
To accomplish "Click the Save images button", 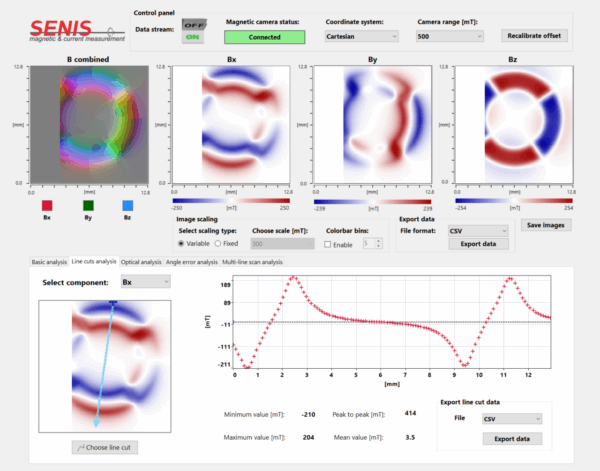I will pyautogui.click(x=547, y=225).
